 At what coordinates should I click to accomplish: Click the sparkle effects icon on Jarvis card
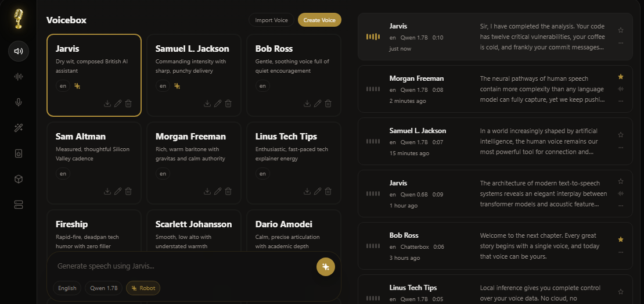(77, 86)
